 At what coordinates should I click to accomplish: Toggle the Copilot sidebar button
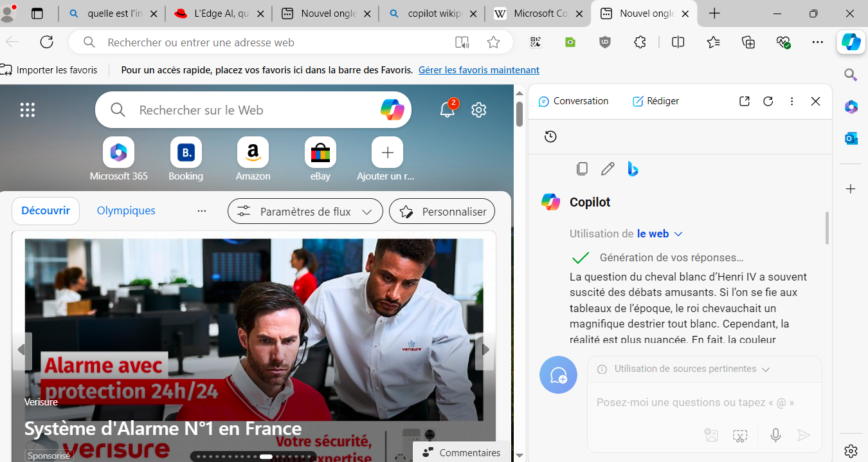[851, 42]
